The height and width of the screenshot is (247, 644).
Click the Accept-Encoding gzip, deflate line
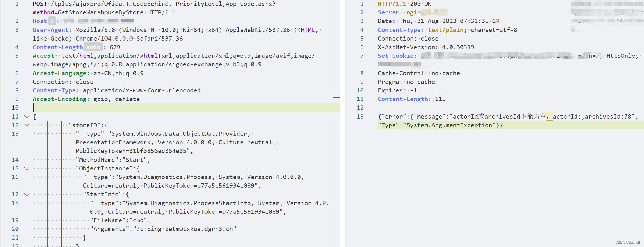click(86, 99)
